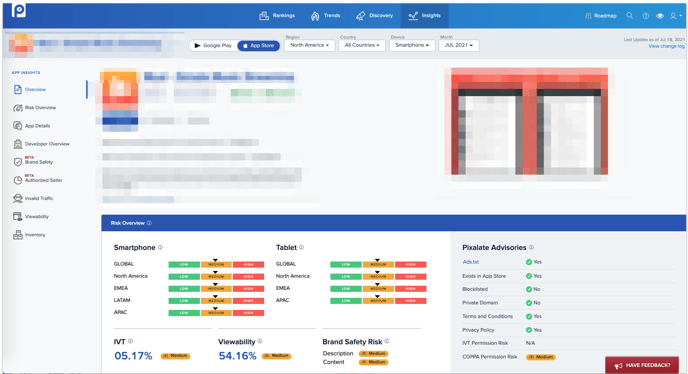Click the Viewability value 54.16%

pos(237,356)
